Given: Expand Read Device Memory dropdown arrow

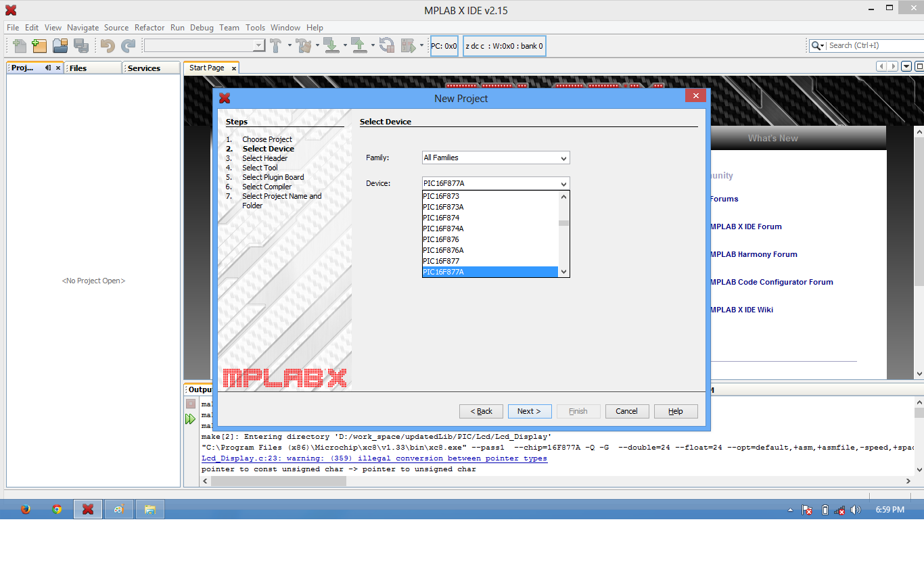Looking at the screenshot, I should click(x=373, y=46).
